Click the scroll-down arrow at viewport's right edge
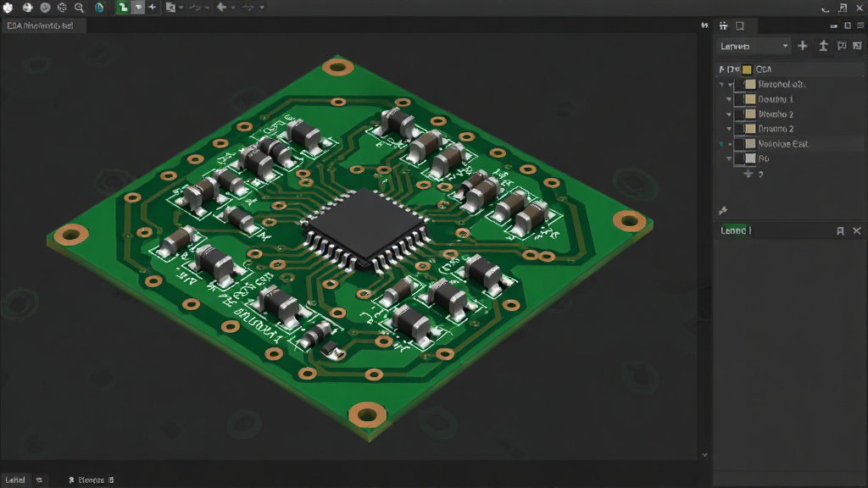This screenshot has width=868, height=488. [704, 455]
